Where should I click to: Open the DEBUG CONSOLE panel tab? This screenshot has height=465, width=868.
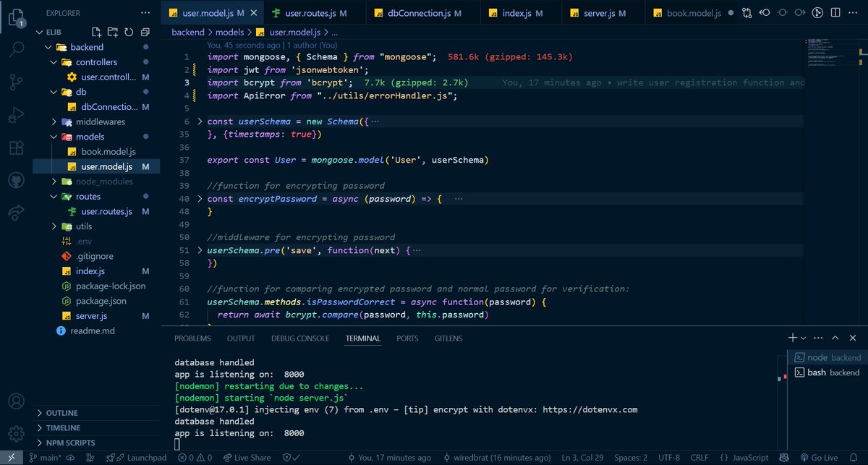click(x=300, y=338)
